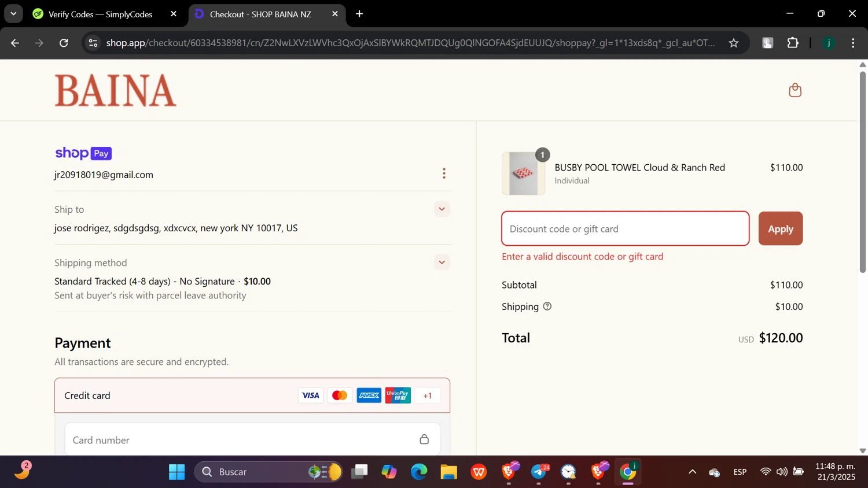Focus the discount code or gift card field
868x488 pixels.
(626, 228)
